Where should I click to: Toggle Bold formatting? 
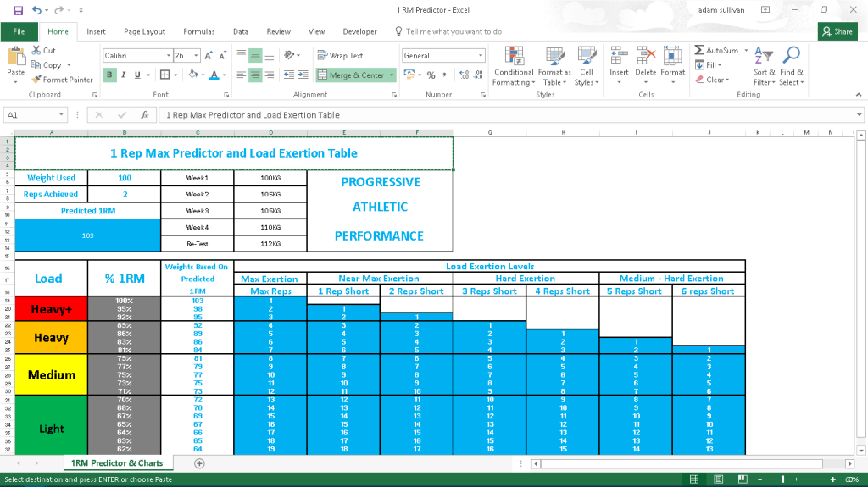coord(110,75)
